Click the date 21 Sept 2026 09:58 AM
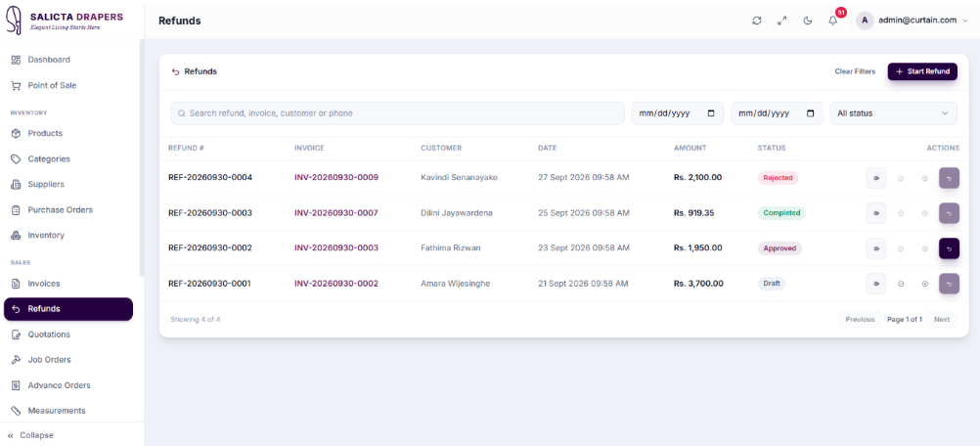980x446 pixels. click(x=583, y=284)
